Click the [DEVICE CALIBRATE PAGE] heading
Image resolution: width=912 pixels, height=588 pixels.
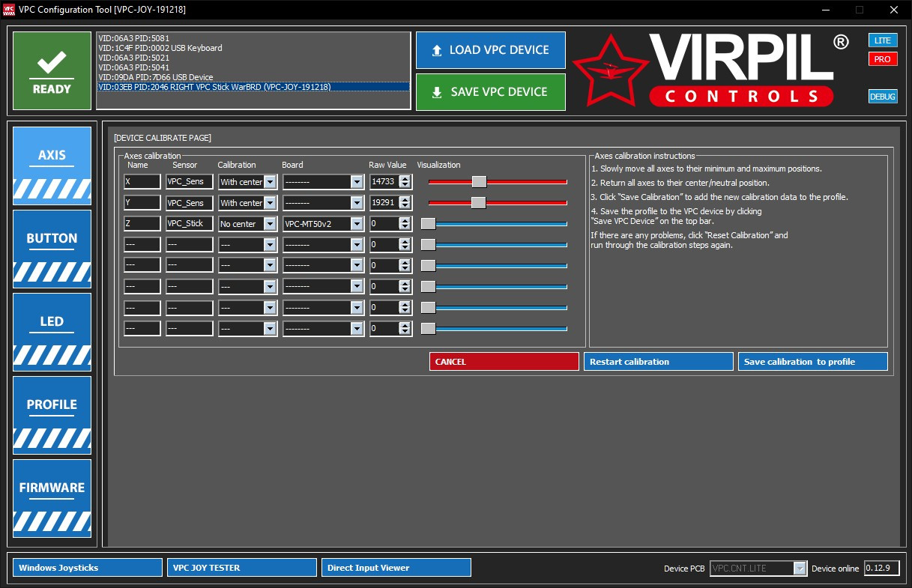pyautogui.click(x=163, y=138)
